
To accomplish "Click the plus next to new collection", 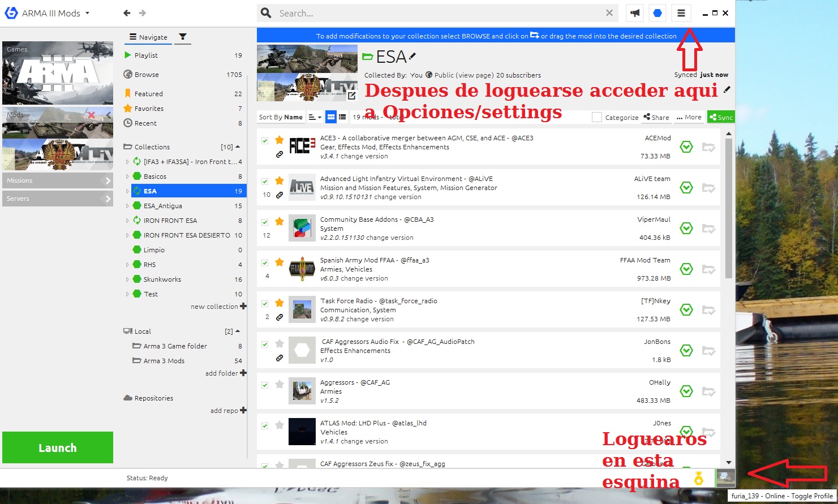I will [x=243, y=306].
